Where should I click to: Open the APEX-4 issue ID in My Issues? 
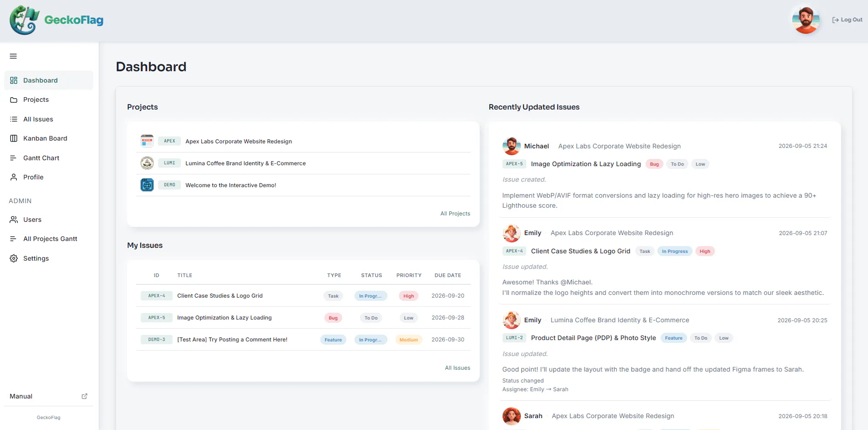tap(157, 296)
